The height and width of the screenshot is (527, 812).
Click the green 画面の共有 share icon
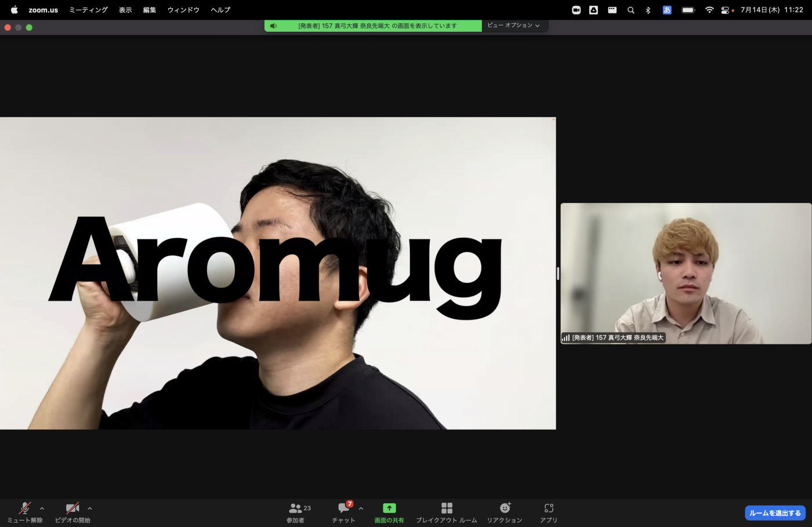[389, 508]
